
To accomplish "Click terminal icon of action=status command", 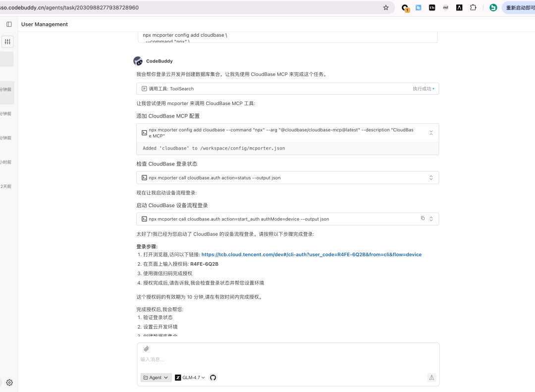I will (x=144, y=177).
